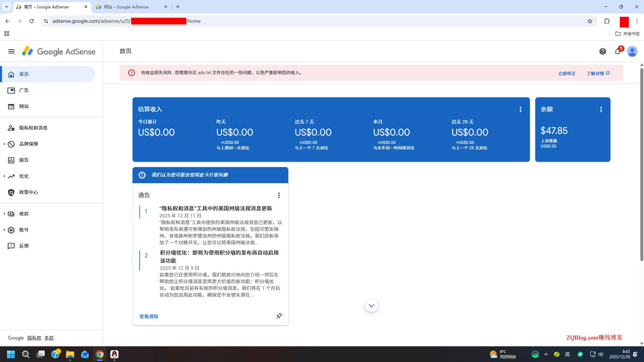
Task: Open 政策中心 in the sidebar
Action: (48, 192)
